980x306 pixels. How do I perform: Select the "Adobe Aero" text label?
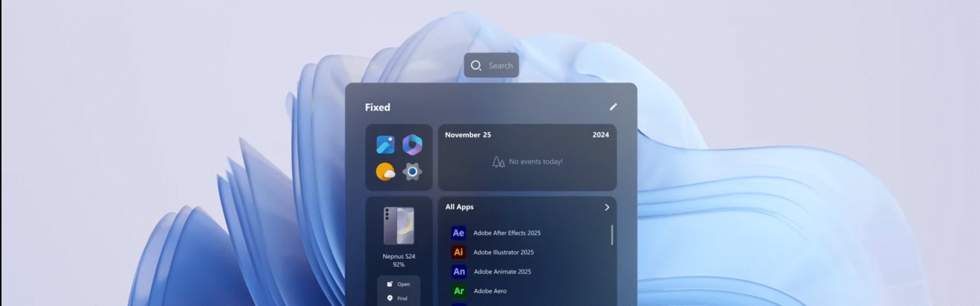click(x=490, y=291)
